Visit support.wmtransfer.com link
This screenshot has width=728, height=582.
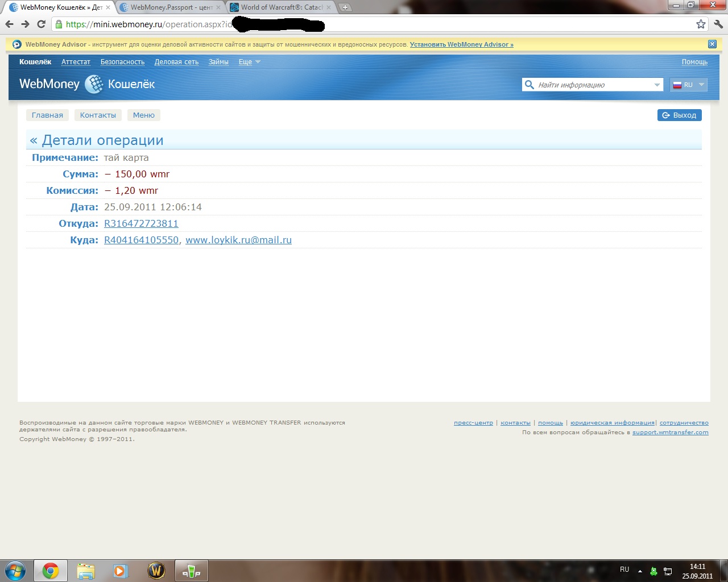pos(671,433)
